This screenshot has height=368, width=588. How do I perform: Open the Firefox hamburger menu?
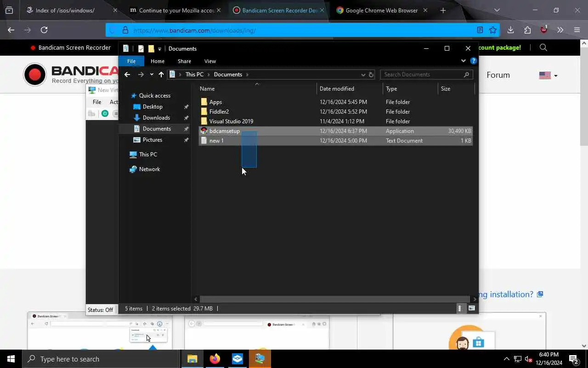[x=577, y=30]
